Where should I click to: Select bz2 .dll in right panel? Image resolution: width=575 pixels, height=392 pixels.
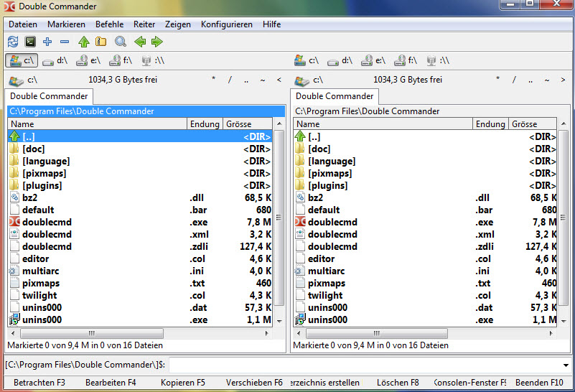(425, 197)
